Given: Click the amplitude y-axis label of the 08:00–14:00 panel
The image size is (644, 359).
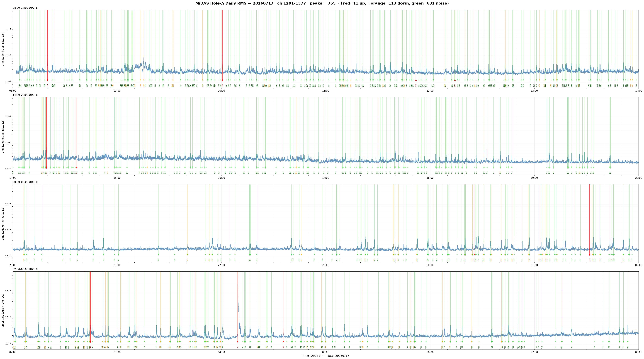Looking at the screenshot, I should [3, 49].
